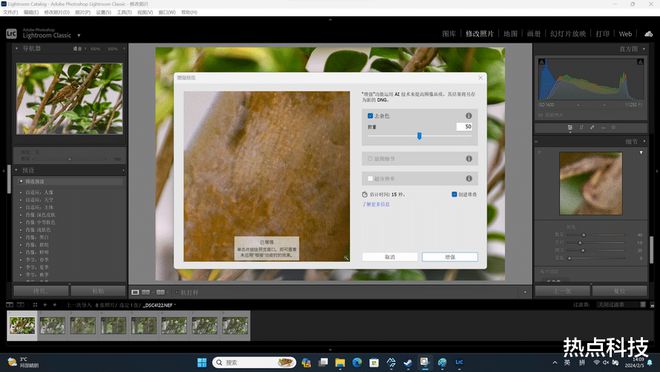Open the Map module tab

click(510, 34)
